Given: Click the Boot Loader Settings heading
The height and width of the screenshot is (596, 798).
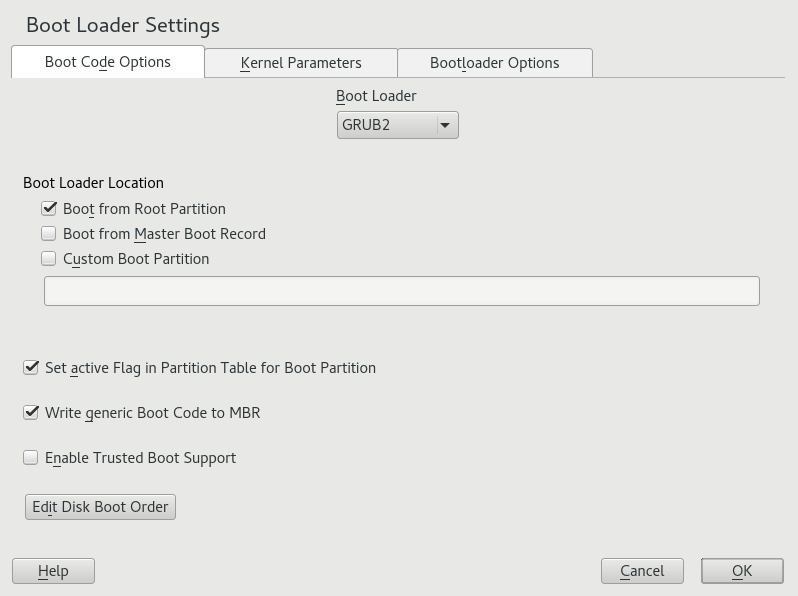Looking at the screenshot, I should coord(123,25).
